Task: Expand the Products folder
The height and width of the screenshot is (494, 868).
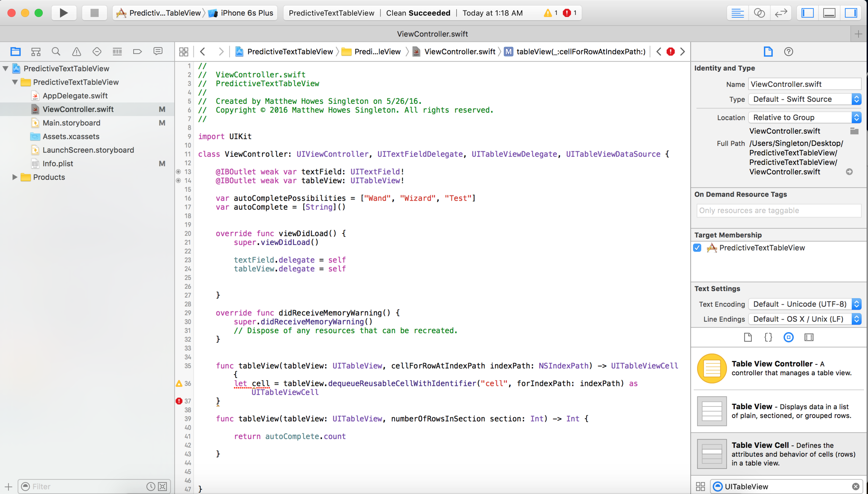Action: [15, 177]
